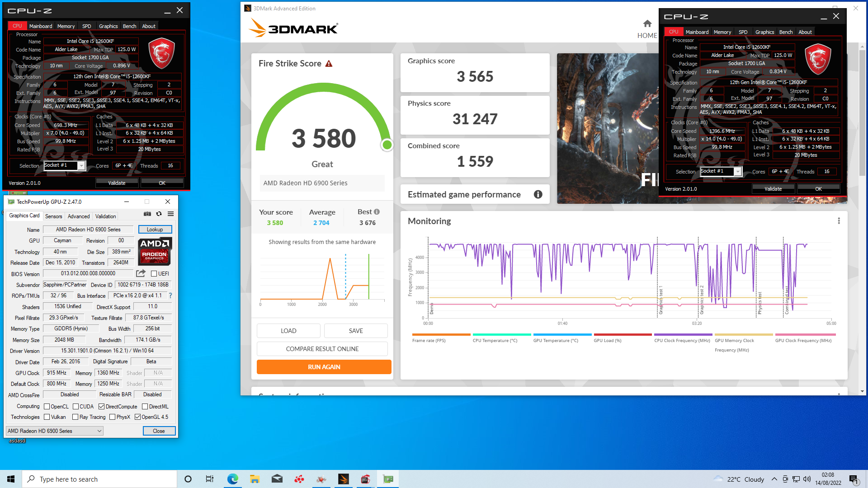This screenshot has width=868, height=488.
Task: Open the GPU-Z hamburger menu
Action: (170, 214)
